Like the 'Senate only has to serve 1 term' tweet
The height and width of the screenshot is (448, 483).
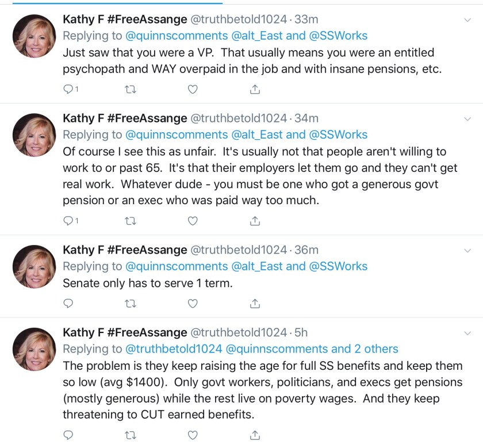(193, 303)
